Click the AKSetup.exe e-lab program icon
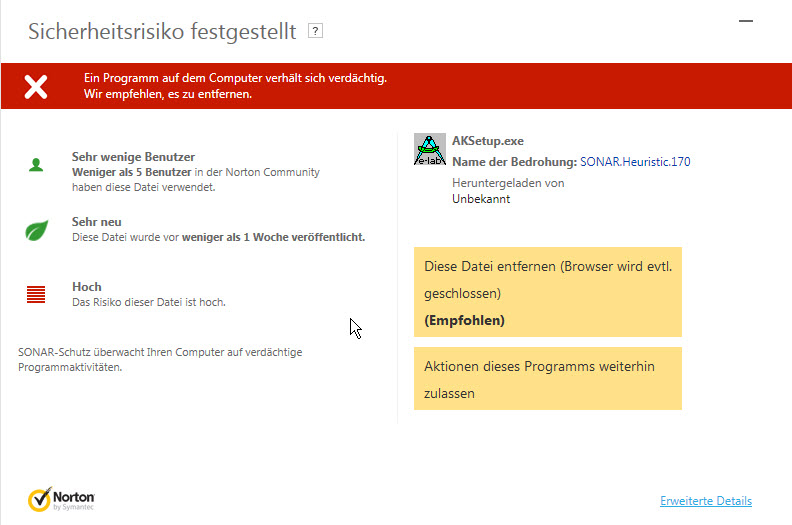Viewport: 792px width, 525px height. tap(429, 149)
